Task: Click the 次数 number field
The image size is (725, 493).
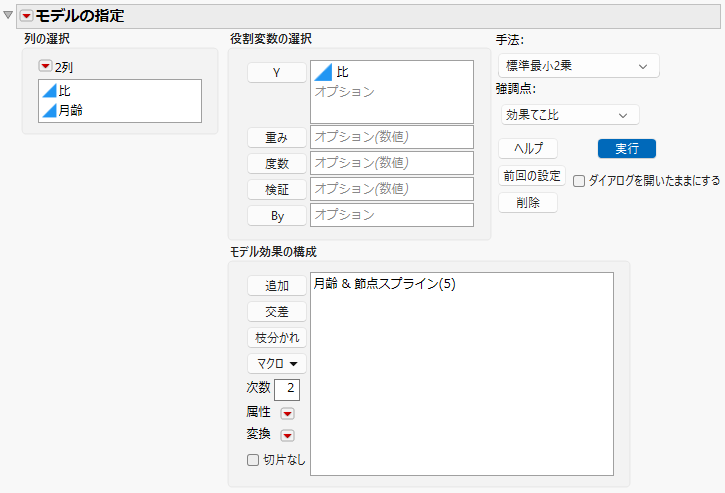Action: pyautogui.click(x=287, y=389)
